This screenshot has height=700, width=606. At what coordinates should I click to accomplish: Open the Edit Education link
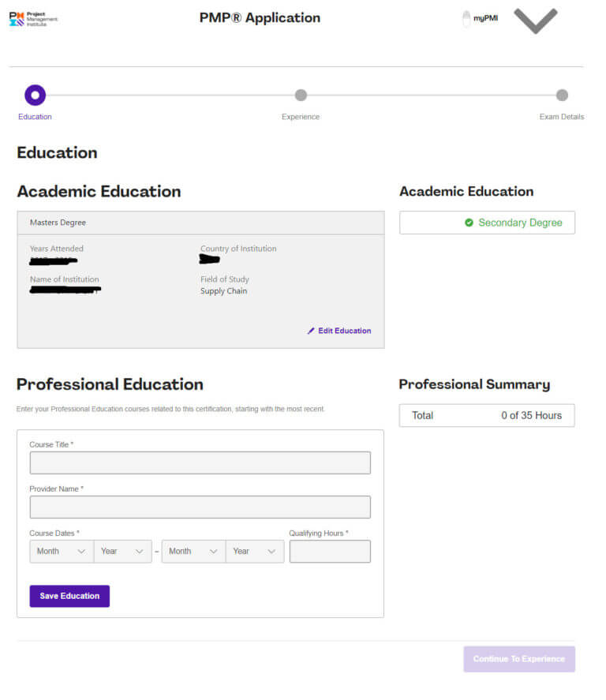point(343,331)
